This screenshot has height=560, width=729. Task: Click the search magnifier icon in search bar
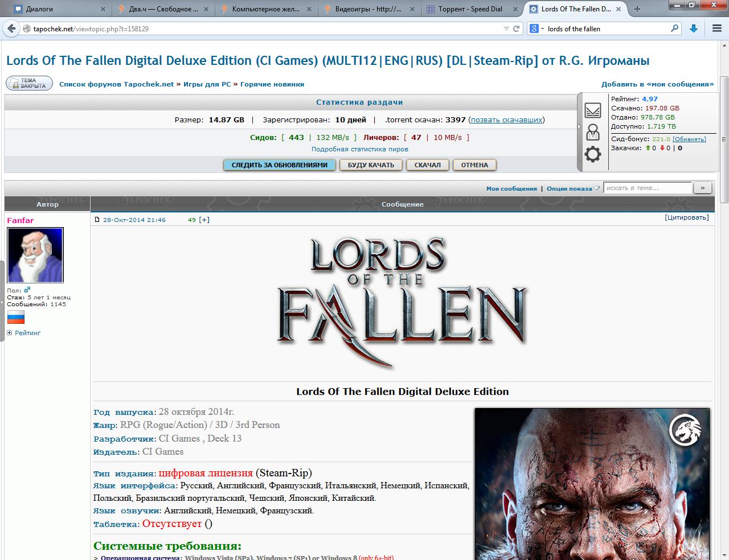(x=675, y=28)
